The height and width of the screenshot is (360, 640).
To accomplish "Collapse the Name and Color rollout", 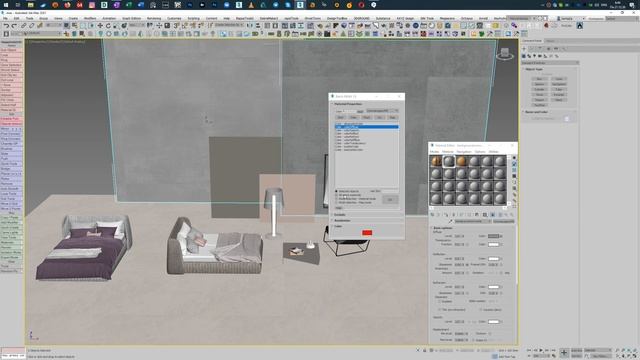I will tap(536, 112).
